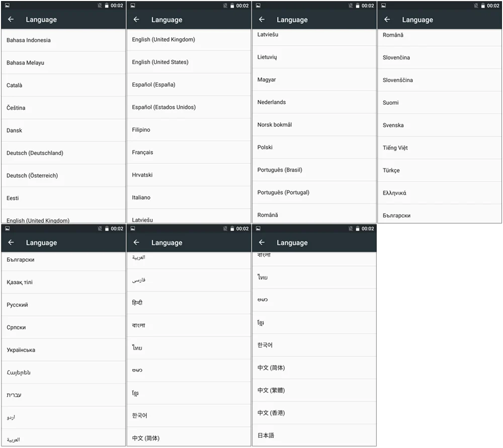Tap back arrow in the panel listing Suomi
The height and width of the screenshot is (448, 503).
pyautogui.click(x=387, y=20)
